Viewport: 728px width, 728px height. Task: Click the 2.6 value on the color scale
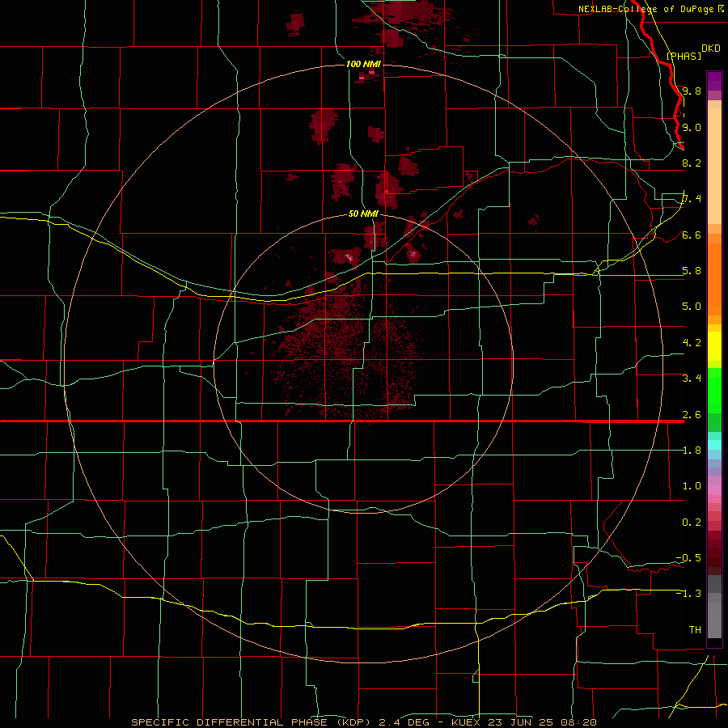(x=692, y=415)
